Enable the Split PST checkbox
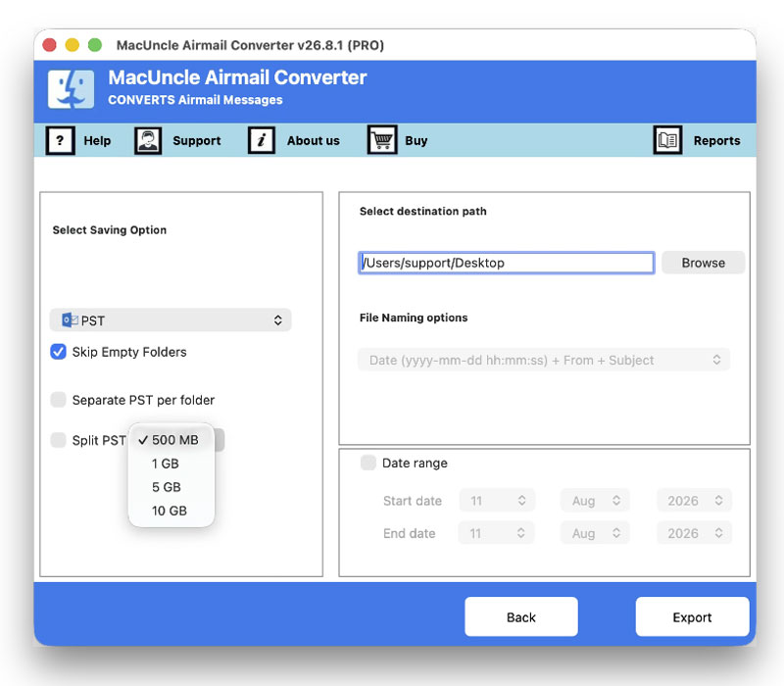Screen dimensions: 784x686 [58, 440]
